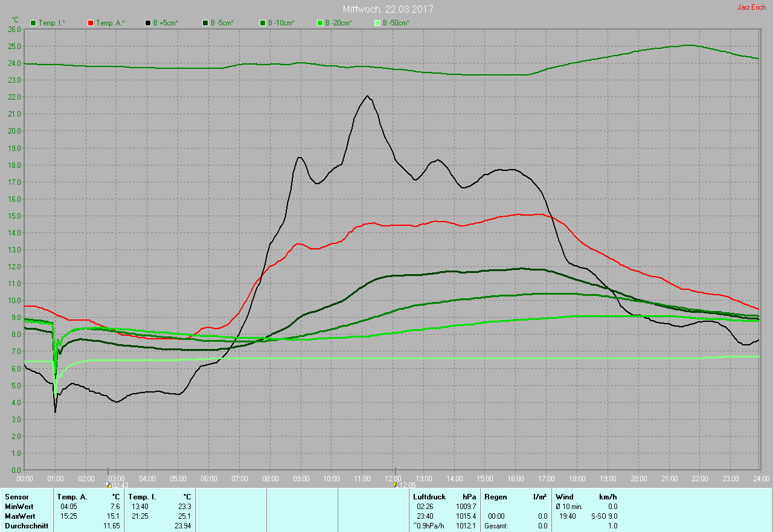Click the Temp. A. maximum value 15.1

pos(112,516)
